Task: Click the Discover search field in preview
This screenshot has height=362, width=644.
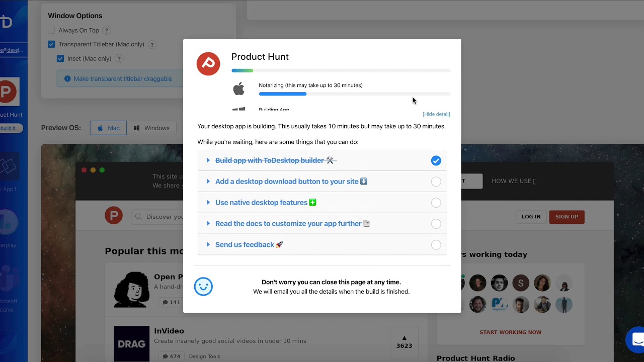Action: tap(158, 217)
